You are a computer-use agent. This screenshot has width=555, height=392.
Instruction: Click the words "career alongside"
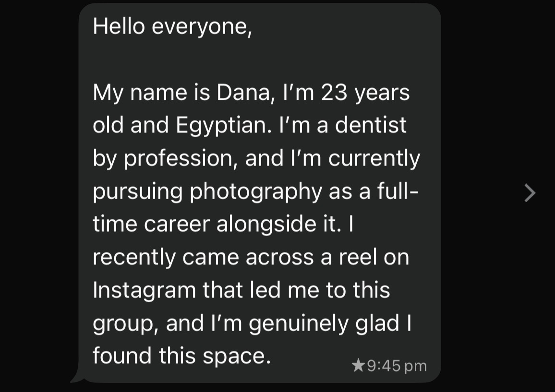point(230,225)
